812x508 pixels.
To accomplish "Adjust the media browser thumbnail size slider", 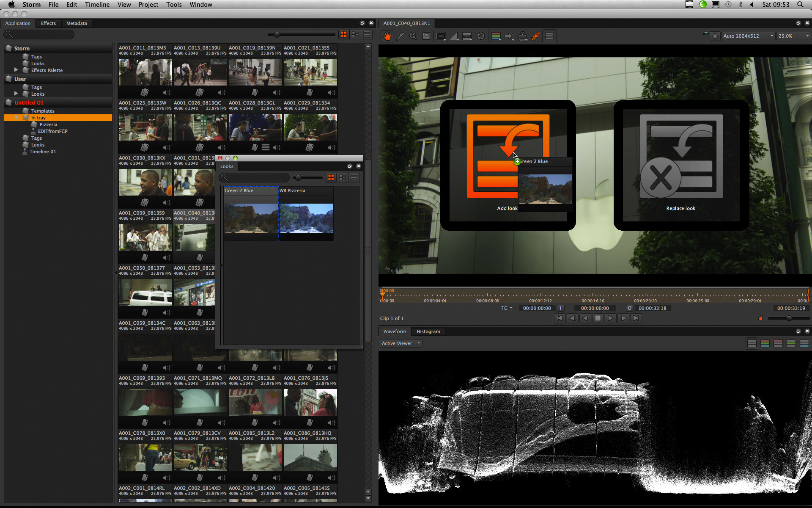I will click(x=277, y=35).
